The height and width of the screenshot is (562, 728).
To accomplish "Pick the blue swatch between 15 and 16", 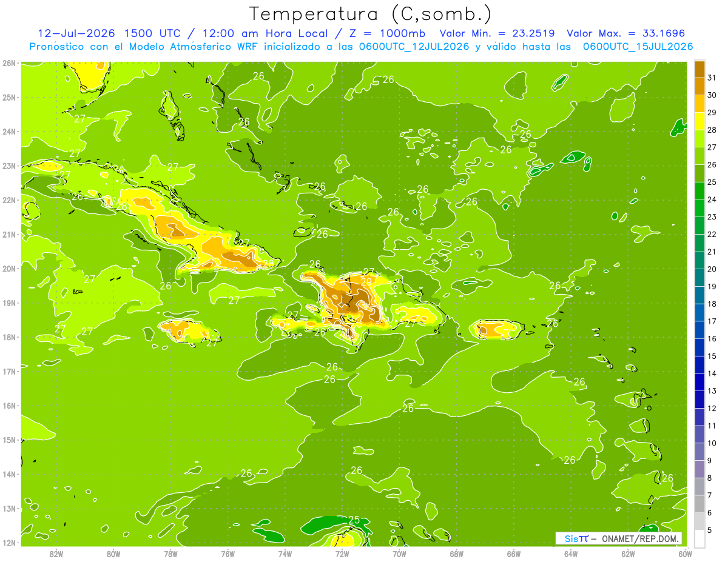I will 699,347.
